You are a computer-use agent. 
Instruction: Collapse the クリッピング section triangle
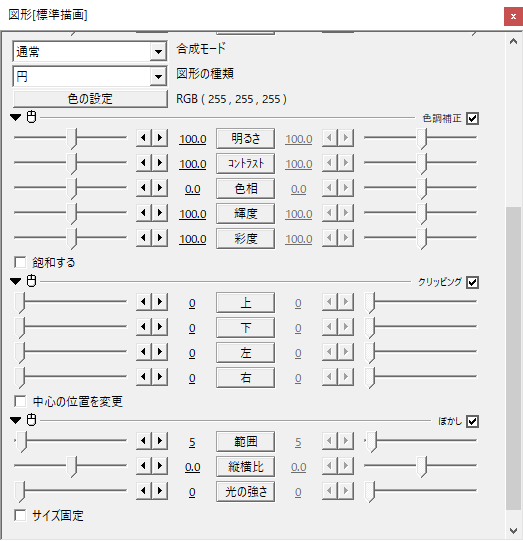point(16,281)
